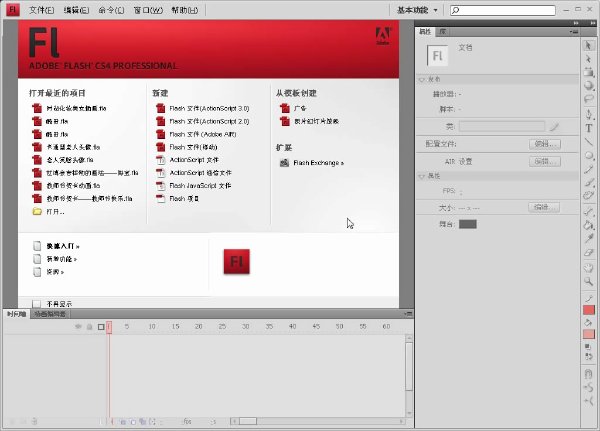Select the Bone tool
Screen dimensions: 600x431
pyautogui.click(x=589, y=211)
